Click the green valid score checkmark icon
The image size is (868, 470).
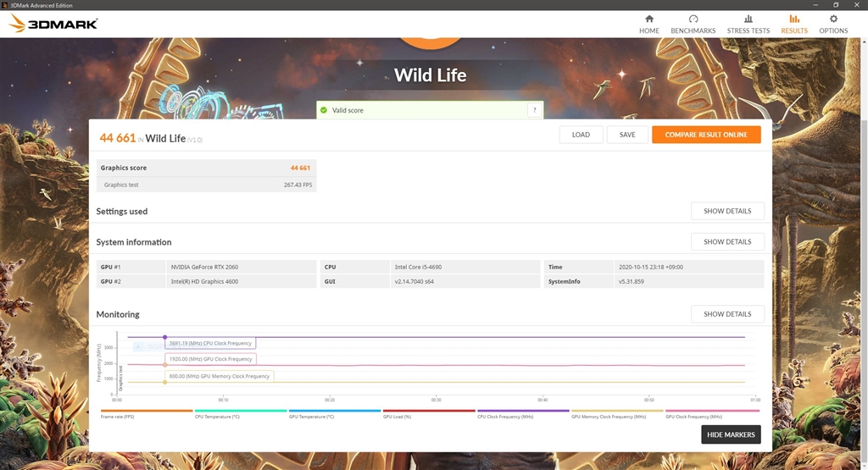click(324, 110)
